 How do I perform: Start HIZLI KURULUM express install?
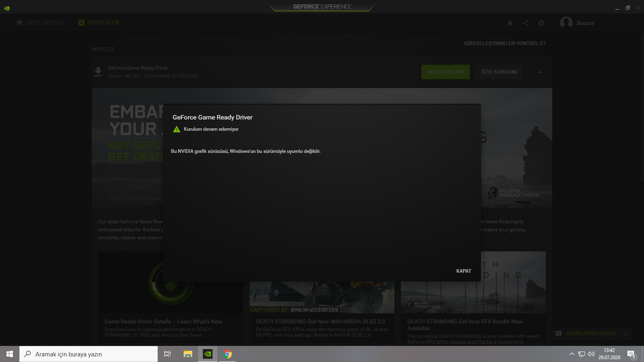pyautogui.click(x=446, y=72)
